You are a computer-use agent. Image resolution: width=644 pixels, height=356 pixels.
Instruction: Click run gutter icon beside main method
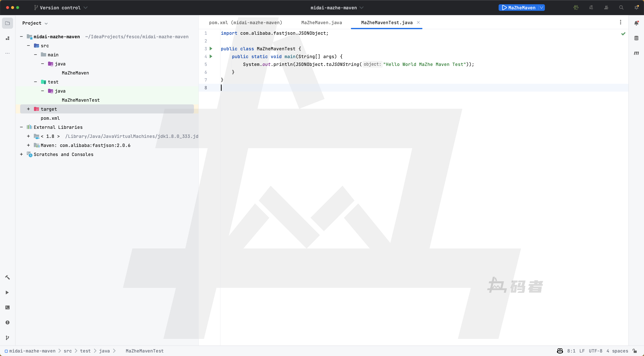click(211, 56)
